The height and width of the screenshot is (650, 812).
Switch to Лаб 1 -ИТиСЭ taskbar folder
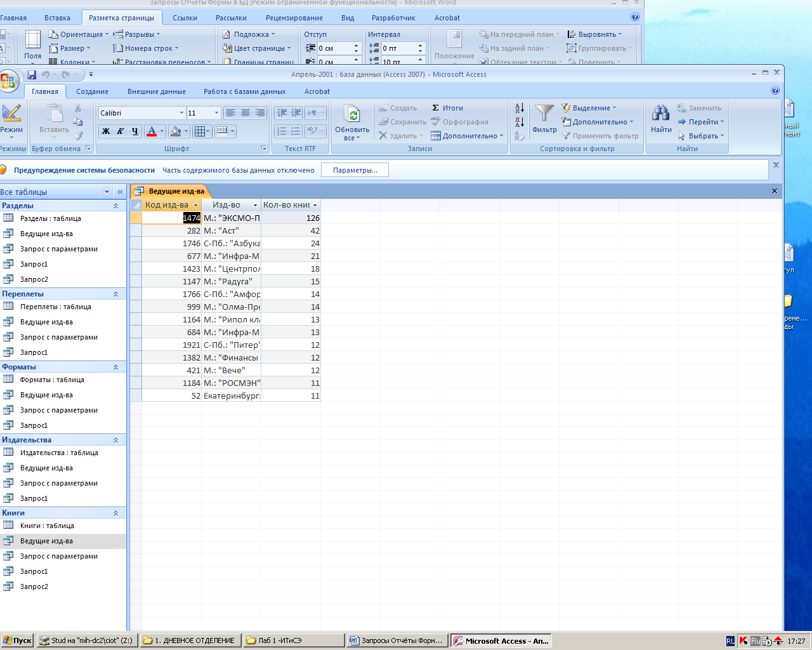pyautogui.click(x=294, y=640)
